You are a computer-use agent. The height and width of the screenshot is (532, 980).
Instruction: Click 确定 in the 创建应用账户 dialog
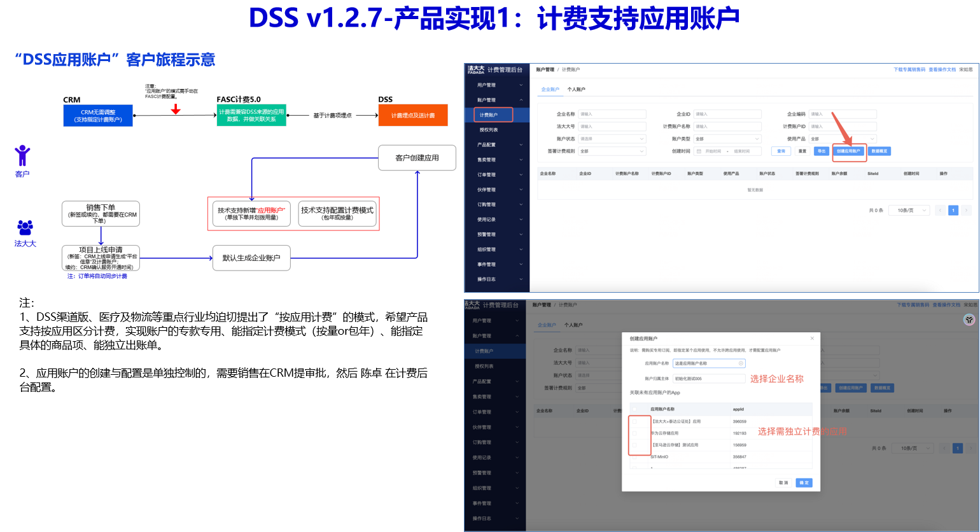tap(804, 483)
